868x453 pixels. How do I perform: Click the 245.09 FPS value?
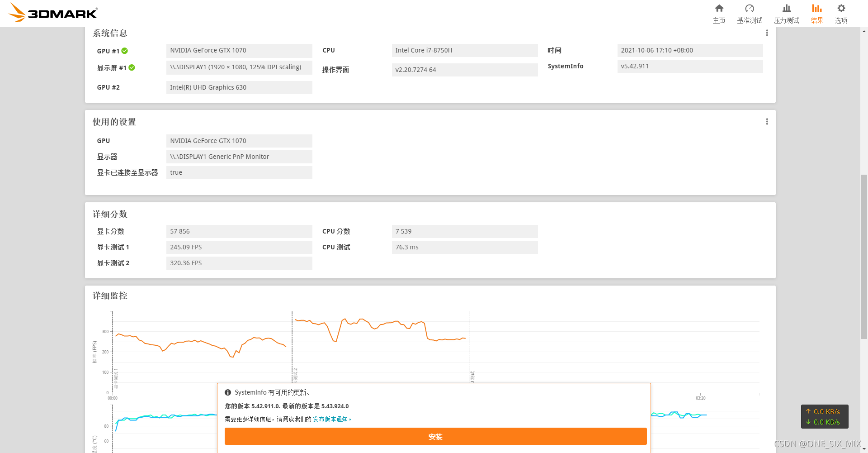(239, 247)
